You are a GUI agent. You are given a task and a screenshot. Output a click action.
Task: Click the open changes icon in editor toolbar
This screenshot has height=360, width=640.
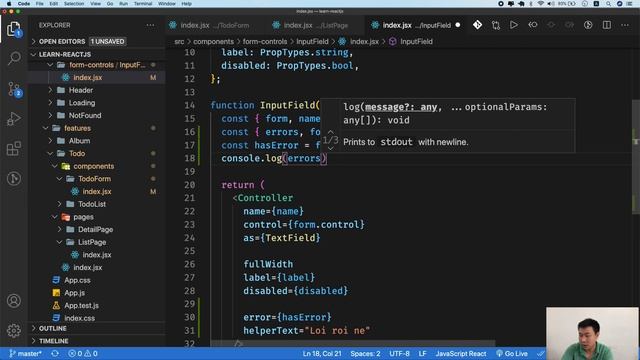click(496, 25)
